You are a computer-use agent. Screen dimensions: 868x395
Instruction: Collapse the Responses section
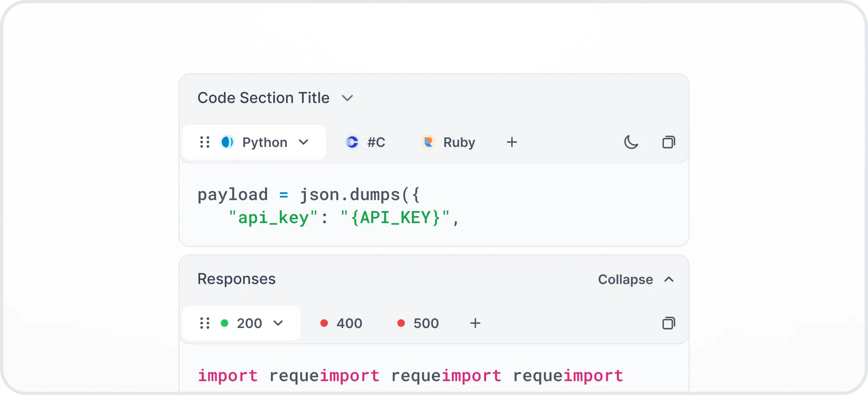[636, 279]
